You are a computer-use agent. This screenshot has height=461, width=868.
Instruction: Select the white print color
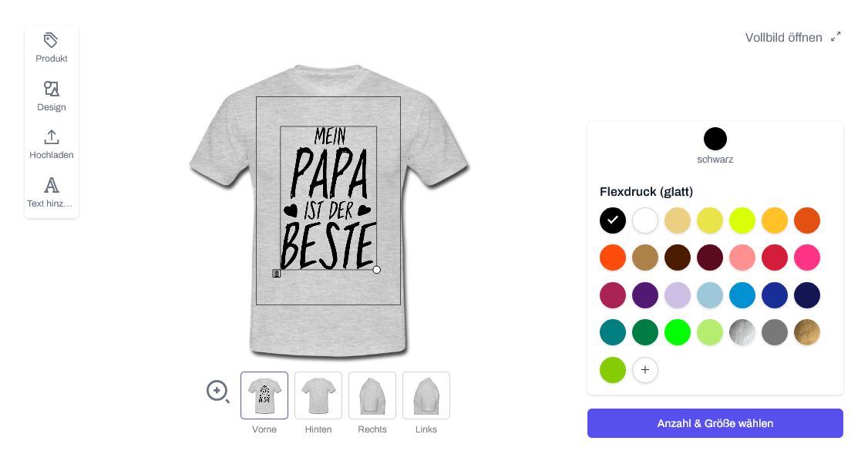[645, 220]
